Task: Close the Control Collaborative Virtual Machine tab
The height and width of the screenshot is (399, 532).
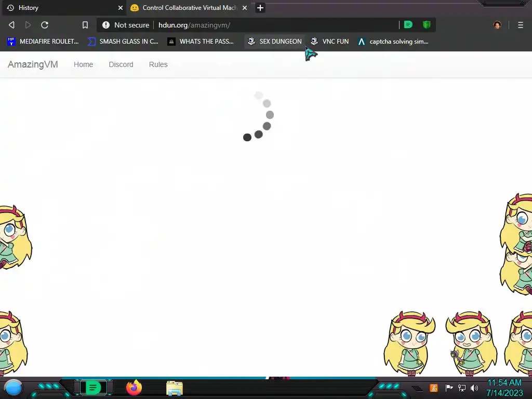Action: pyautogui.click(x=245, y=8)
